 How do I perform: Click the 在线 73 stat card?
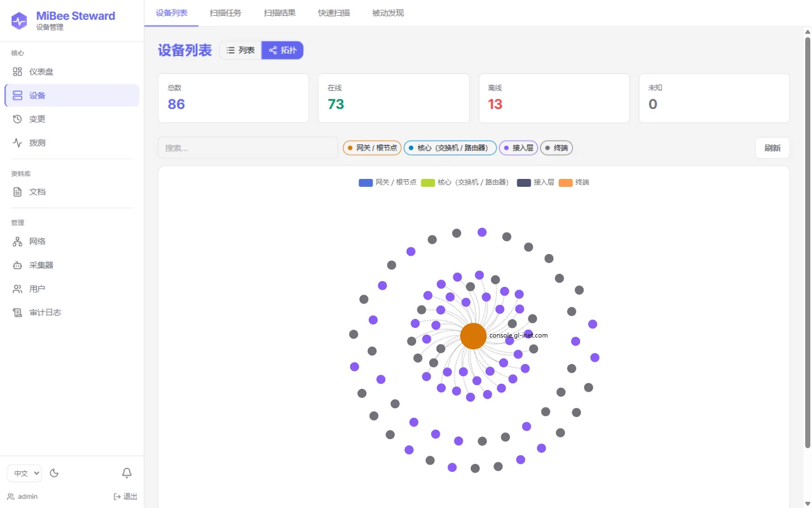[x=394, y=98]
